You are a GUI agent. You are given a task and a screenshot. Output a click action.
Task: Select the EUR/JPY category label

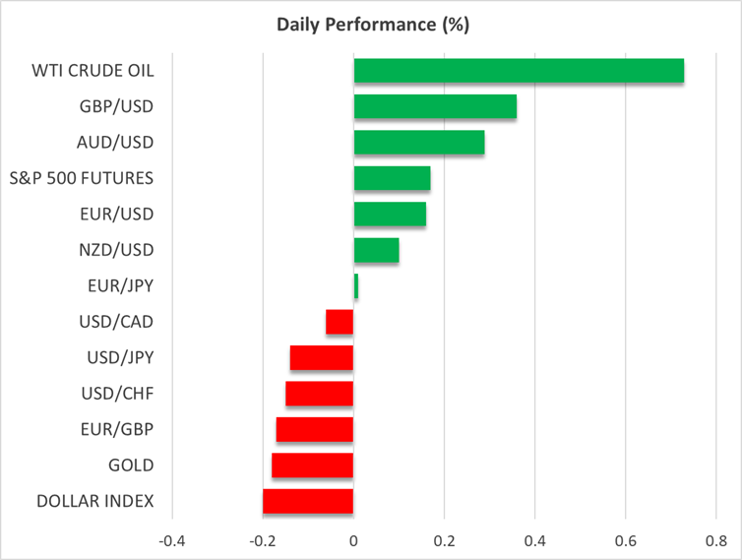coord(121,285)
